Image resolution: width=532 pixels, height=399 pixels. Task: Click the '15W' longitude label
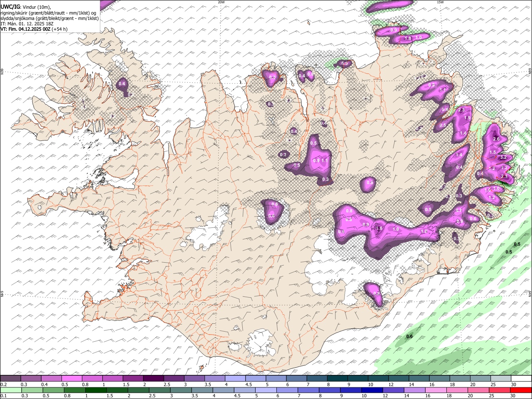[440, 2]
